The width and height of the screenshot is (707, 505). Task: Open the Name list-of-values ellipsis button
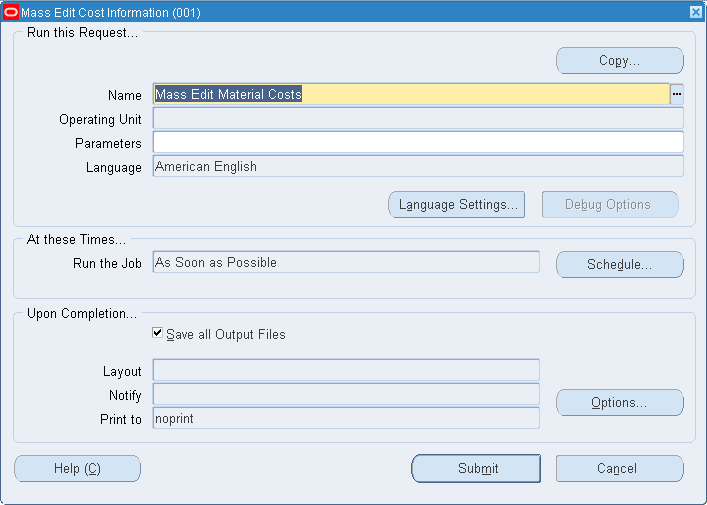677,94
